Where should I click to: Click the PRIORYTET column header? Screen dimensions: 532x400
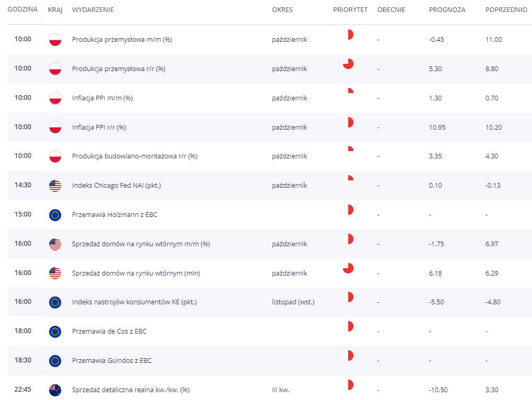(350, 10)
